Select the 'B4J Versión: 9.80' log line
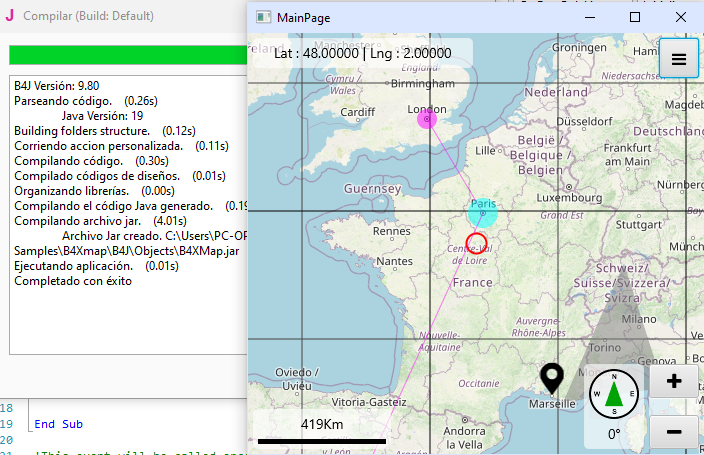The height and width of the screenshot is (455, 704). 57,86
